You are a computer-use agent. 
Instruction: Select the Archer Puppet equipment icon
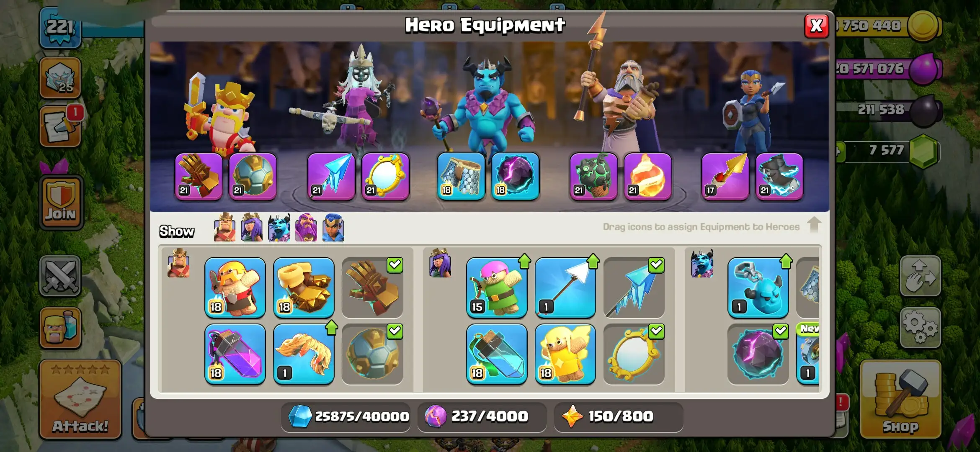[497, 288]
